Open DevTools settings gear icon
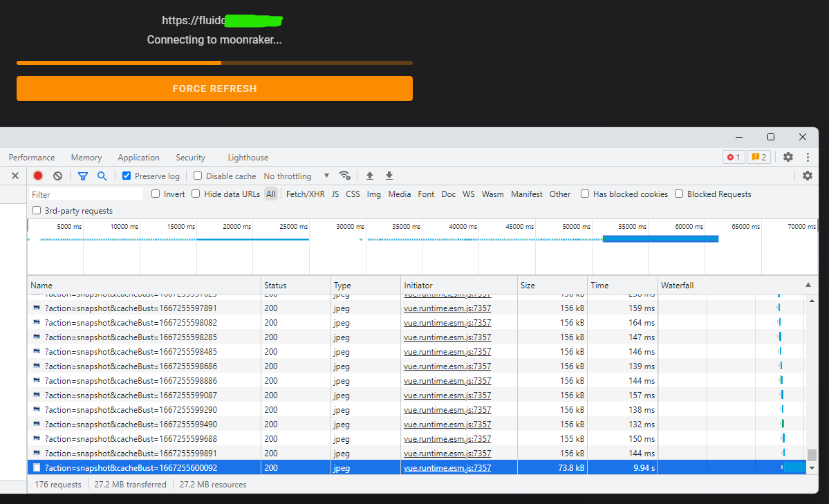 pyautogui.click(x=788, y=157)
